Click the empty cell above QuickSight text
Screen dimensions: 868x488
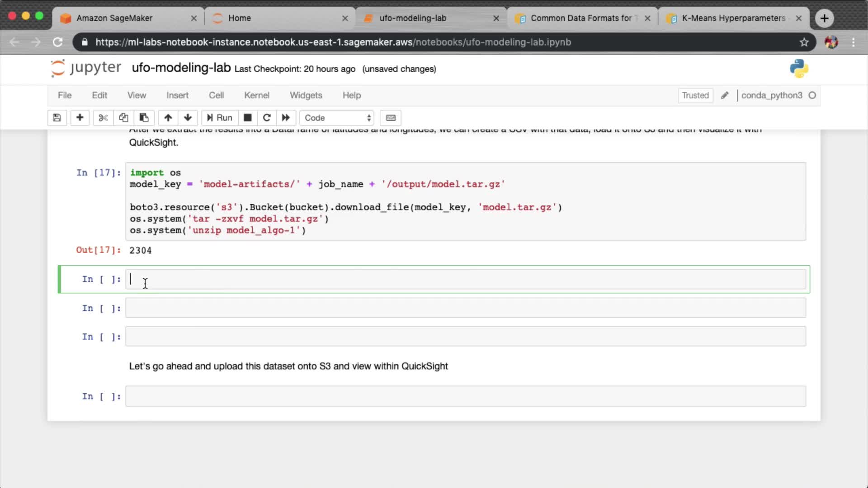465,337
